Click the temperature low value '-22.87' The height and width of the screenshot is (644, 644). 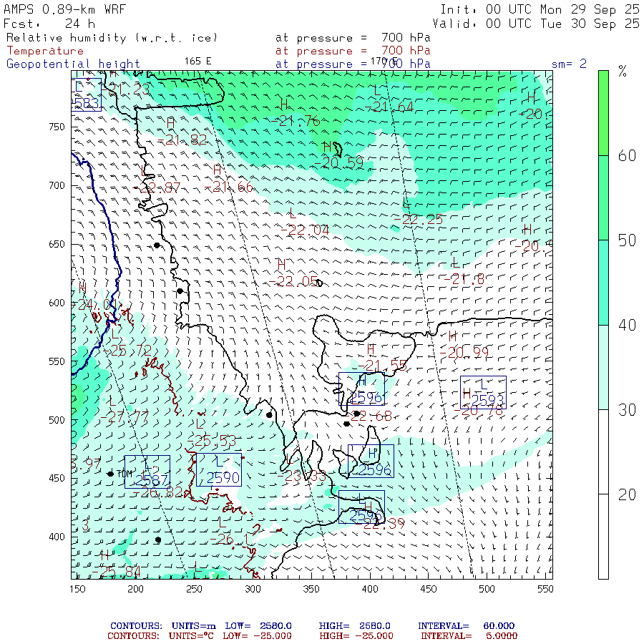(157, 187)
